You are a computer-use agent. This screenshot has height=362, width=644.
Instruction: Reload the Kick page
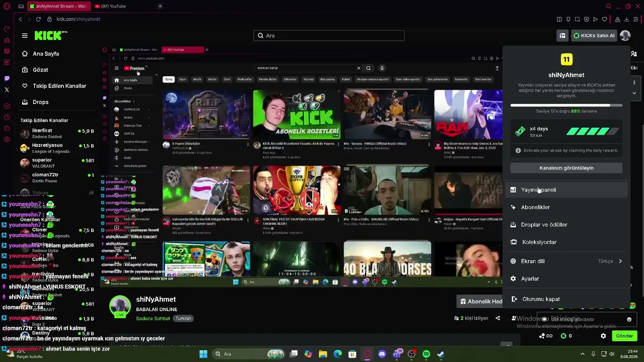click(x=38, y=19)
